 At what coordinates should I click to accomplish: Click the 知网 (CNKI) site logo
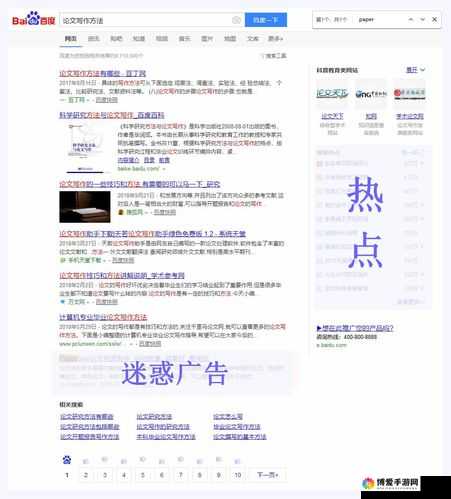click(371, 93)
